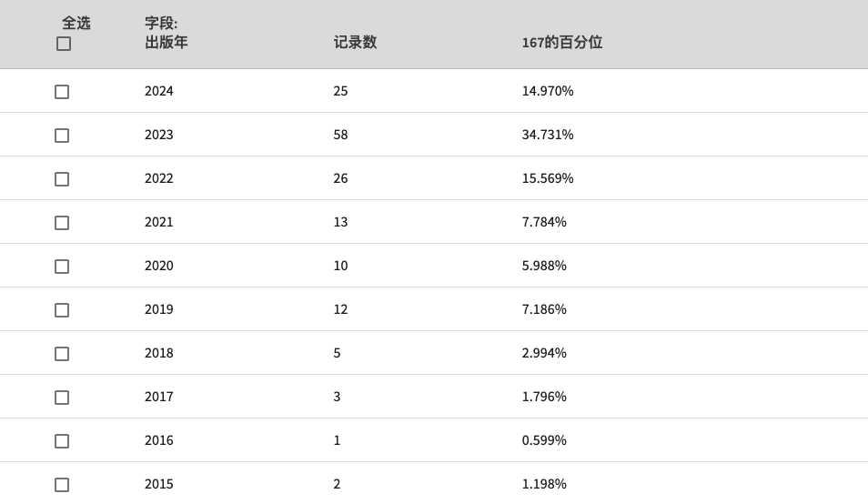Enable the checkbox beside 2022
The height and width of the screenshot is (504, 868).
tap(62, 179)
